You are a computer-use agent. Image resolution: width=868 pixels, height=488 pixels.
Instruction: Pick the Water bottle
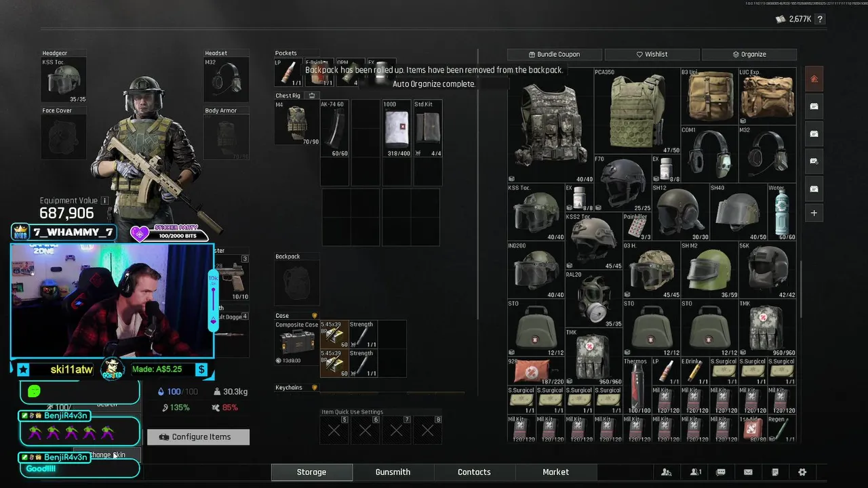782,212
